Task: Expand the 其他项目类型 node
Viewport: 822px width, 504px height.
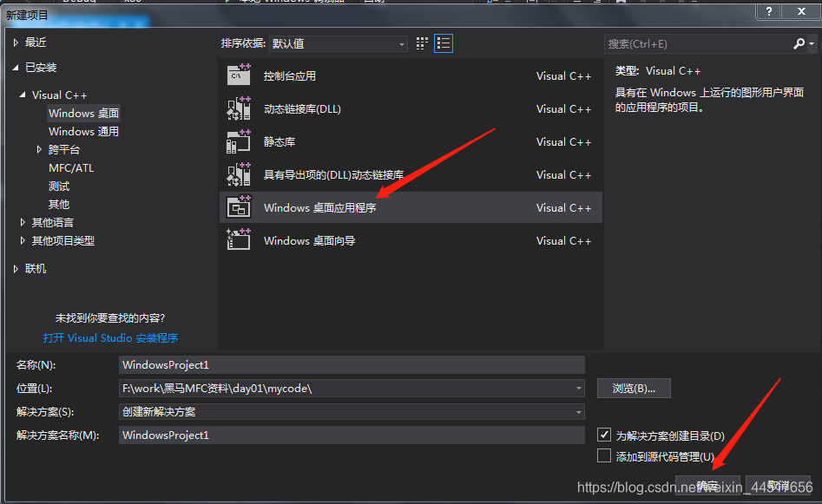Action: pos(23,240)
